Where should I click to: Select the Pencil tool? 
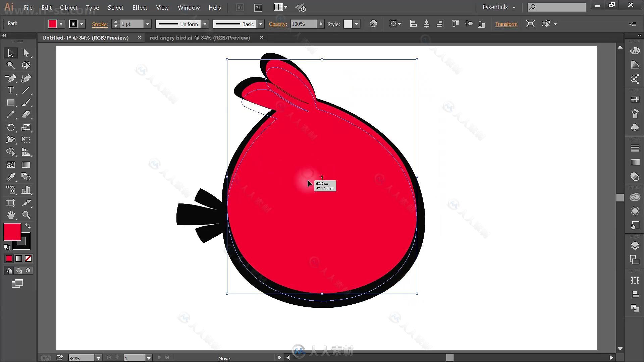pyautogui.click(x=11, y=115)
